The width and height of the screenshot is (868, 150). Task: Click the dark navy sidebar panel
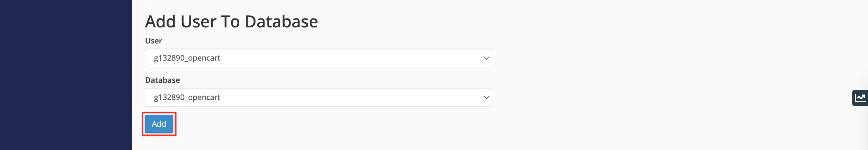click(66, 75)
